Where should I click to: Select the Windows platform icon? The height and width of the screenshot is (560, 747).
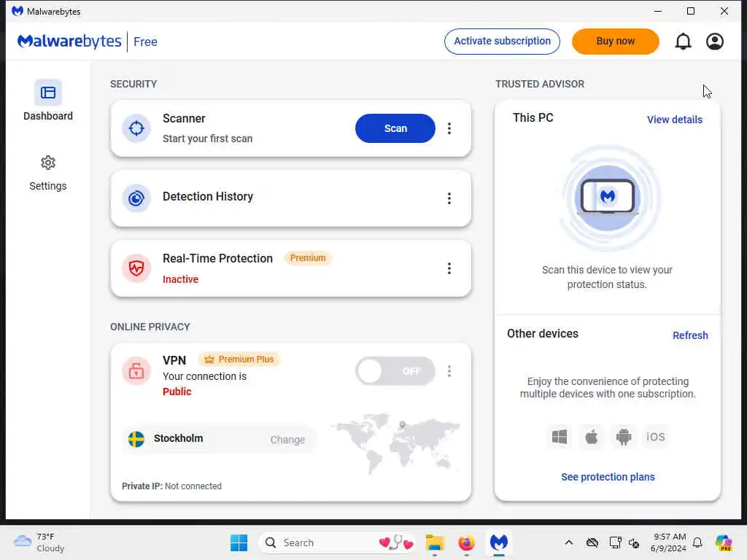tap(560, 437)
